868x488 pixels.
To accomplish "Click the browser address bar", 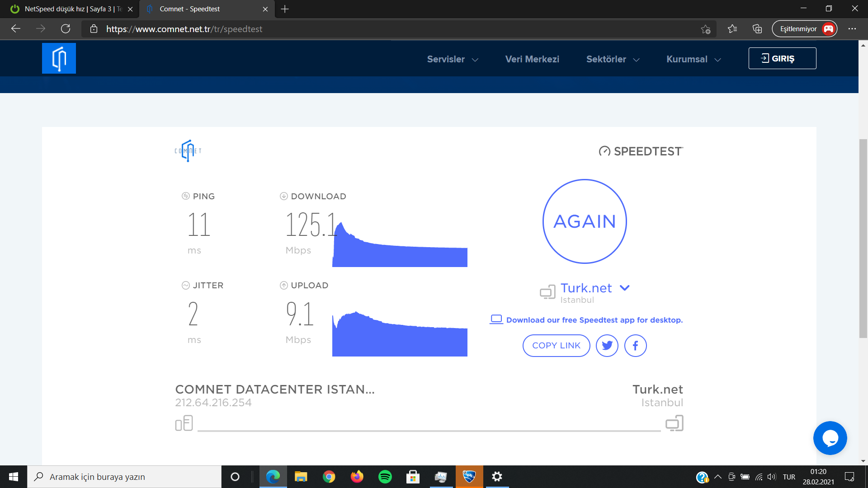I will (x=362, y=29).
